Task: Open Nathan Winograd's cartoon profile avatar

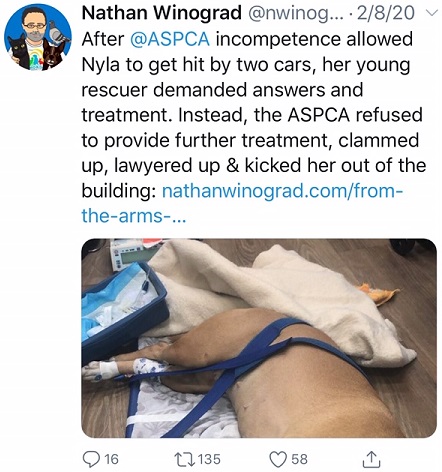Action: 38,37
